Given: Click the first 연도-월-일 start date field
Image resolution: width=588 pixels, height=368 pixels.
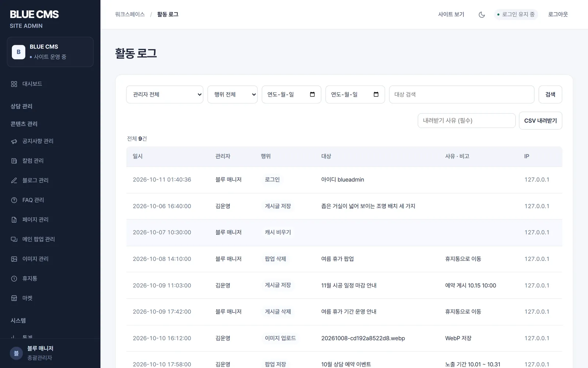Looking at the screenshot, I should 291,95.
